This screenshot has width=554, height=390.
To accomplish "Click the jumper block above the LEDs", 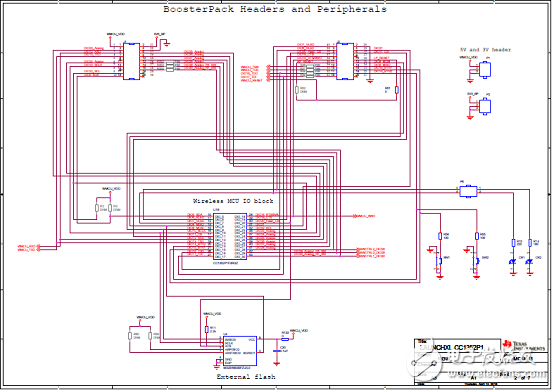I will click(x=468, y=191).
